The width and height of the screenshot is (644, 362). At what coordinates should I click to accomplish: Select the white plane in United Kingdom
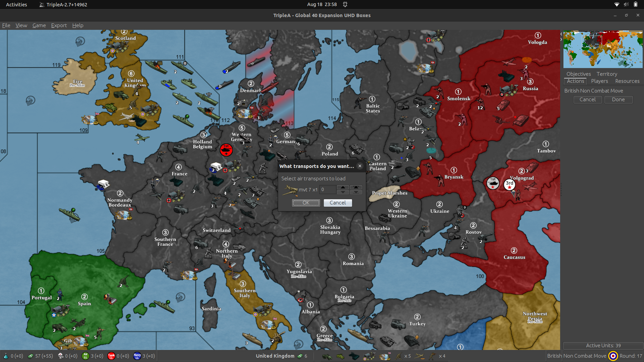tap(127, 116)
